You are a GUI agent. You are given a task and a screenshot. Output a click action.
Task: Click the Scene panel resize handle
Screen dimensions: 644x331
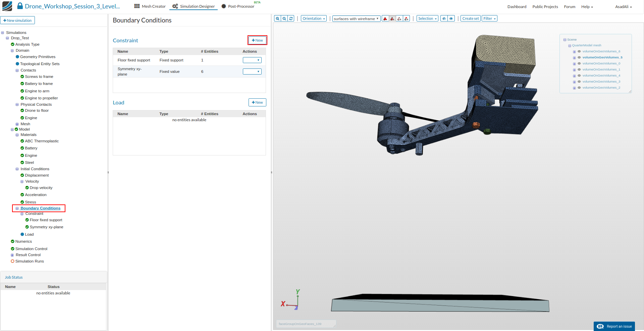click(630, 91)
